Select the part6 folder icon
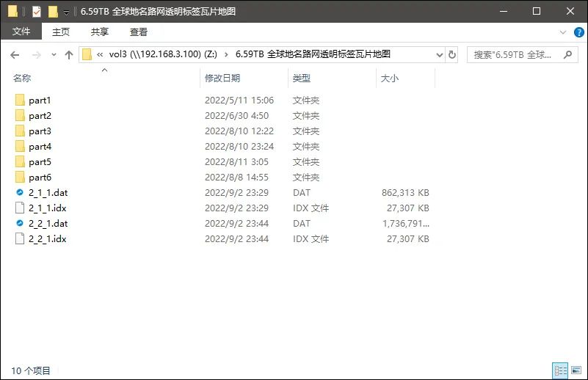This screenshot has width=588, height=380. point(21,177)
